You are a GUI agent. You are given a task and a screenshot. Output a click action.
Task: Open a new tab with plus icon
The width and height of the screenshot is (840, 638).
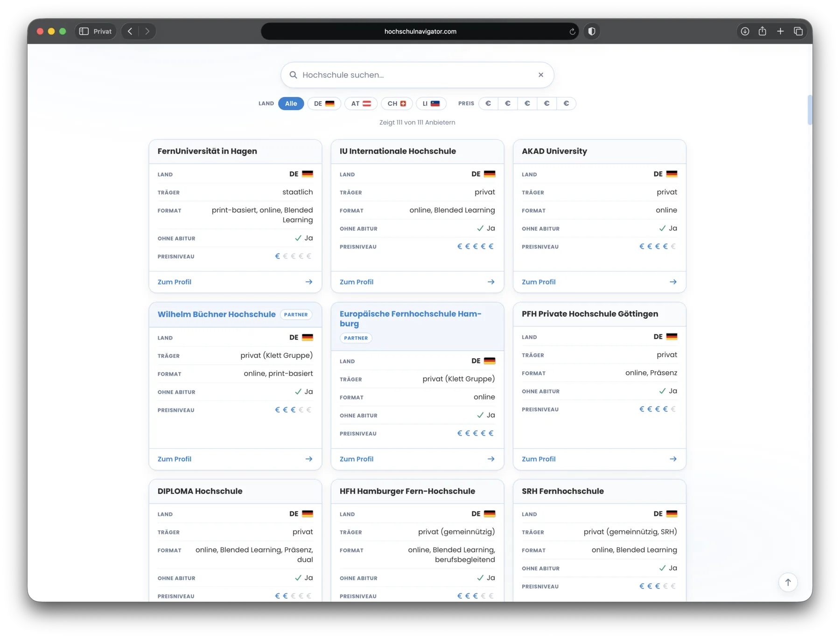pos(780,31)
